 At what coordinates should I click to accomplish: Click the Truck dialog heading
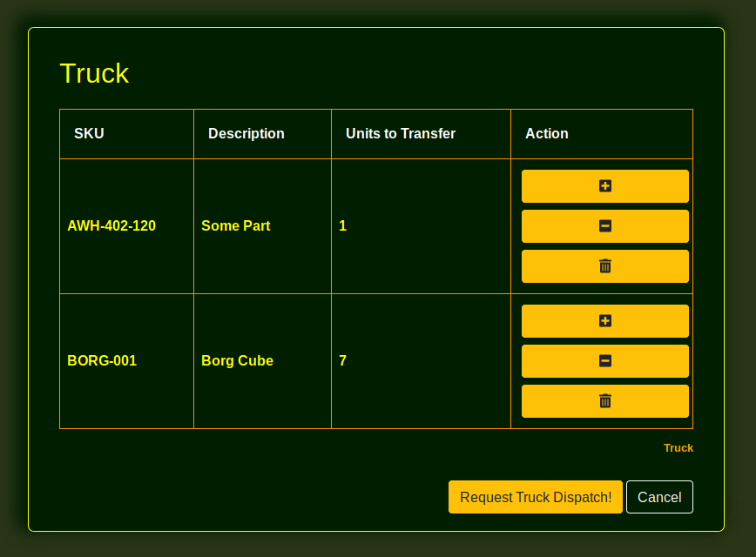coord(94,74)
